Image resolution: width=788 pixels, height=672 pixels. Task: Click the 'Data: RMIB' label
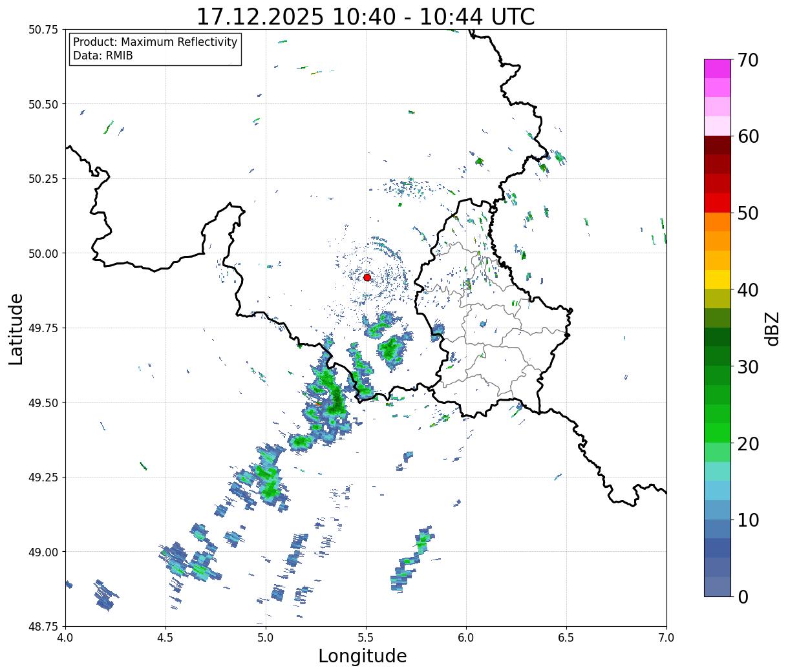(x=103, y=56)
